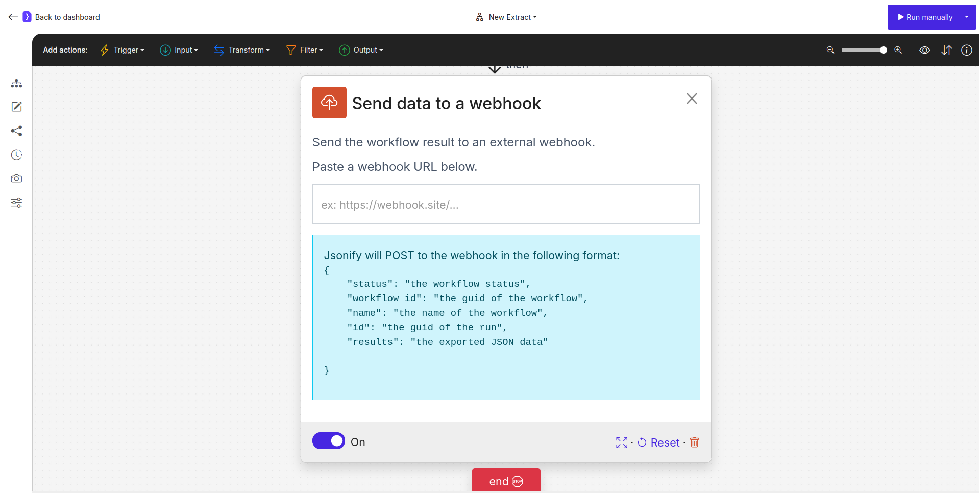980x493 pixels.
Task: Open workflow settings sliders icon
Action: point(16,203)
